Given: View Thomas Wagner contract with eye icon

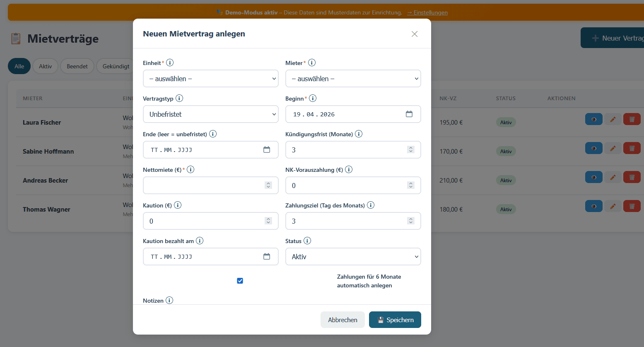Looking at the screenshot, I should point(593,206).
